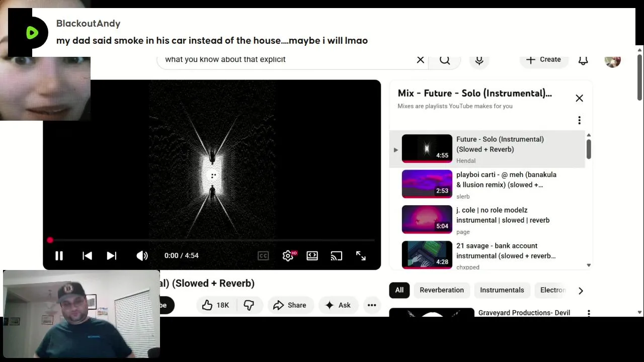Show more filter chips with arrow
Image resolution: width=644 pixels, height=362 pixels.
click(581, 291)
